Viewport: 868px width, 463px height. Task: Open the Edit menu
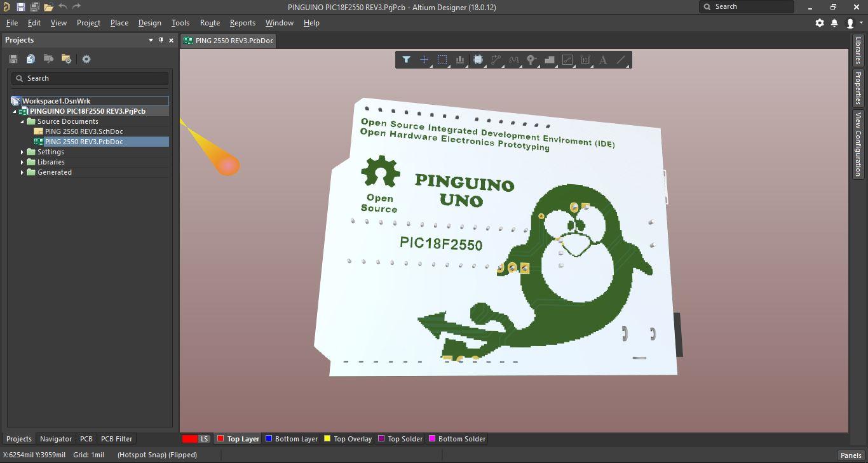[34, 23]
